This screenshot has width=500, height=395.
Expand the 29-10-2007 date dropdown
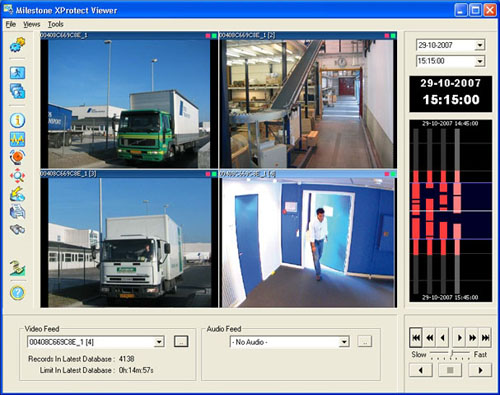480,45
